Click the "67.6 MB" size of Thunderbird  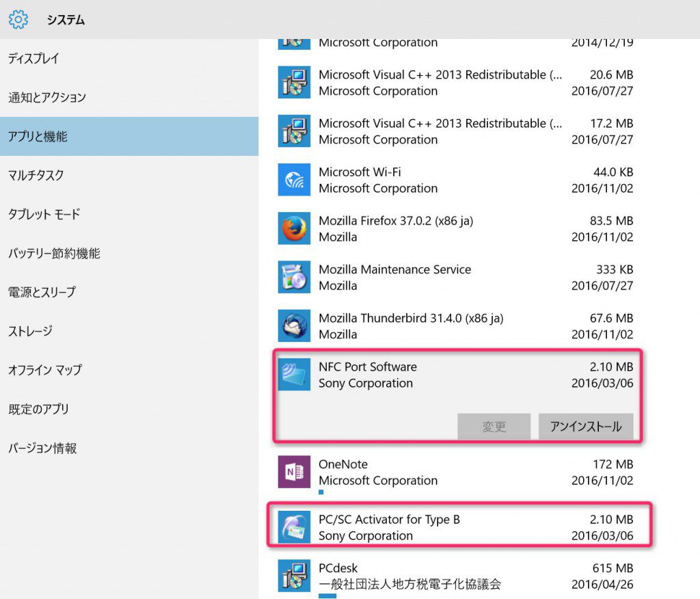(611, 318)
